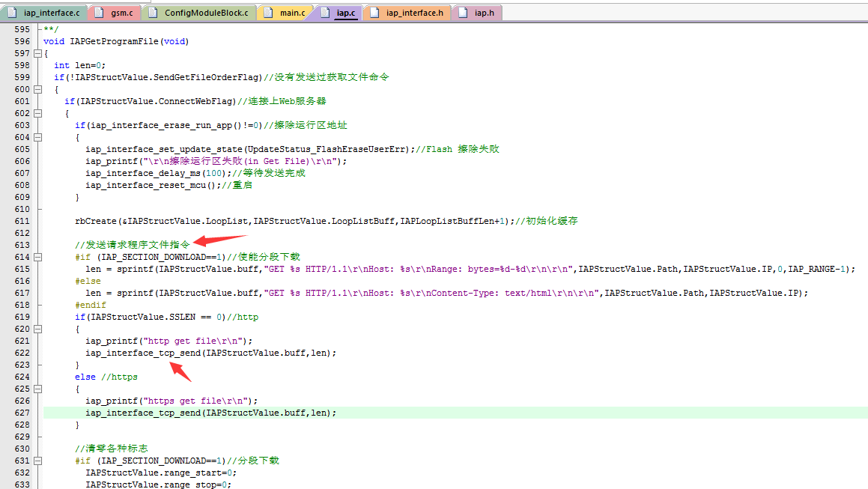Click #else directive on line 616
This screenshot has height=489, width=868.
pos(88,281)
